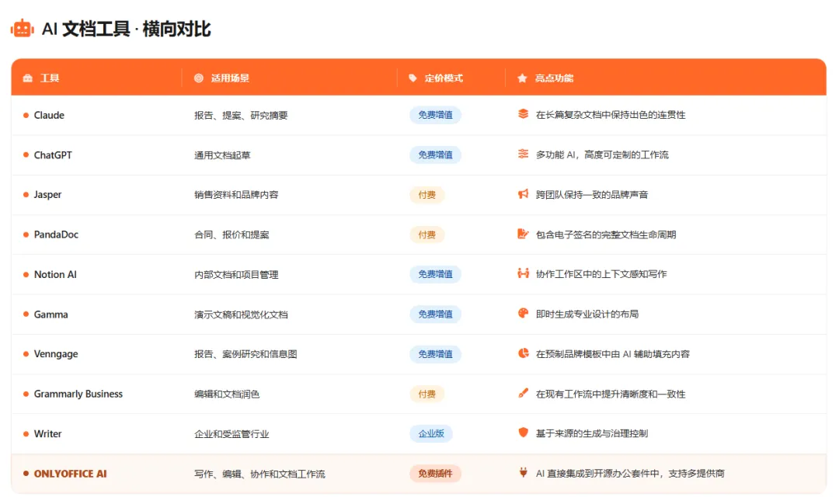Click the megaphone icon in the Jasper row
This screenshot has width=839, height=504.
(524, 193)
